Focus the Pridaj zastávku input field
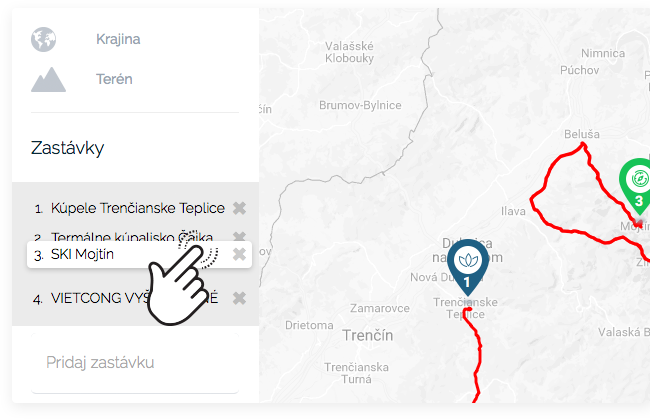The image size is (650, 419). tap(135, 363)
